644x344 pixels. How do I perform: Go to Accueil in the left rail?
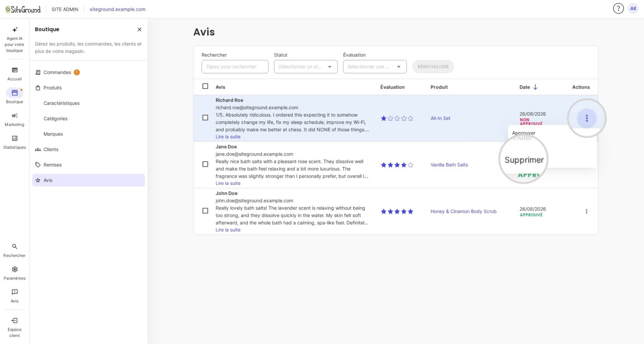pyautogui.click(x=14, y=74)
